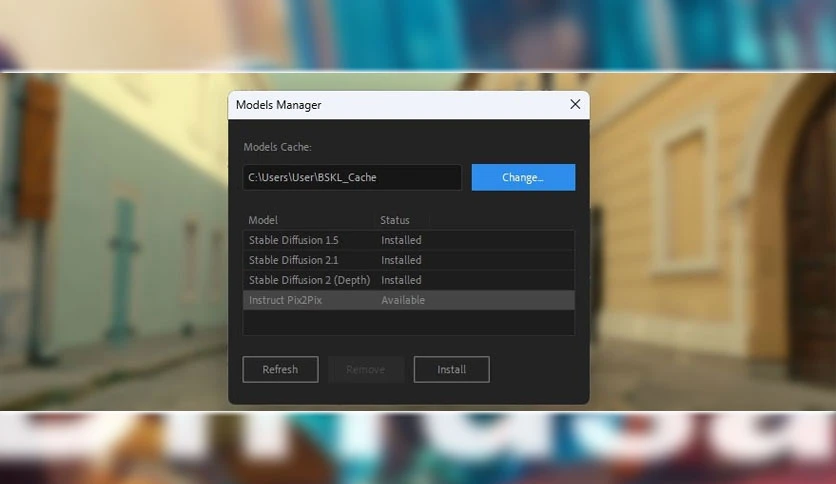Click the Change... button for models cache
The height and width of the screenshot is (484, 836).
click(x=523, y=178)
